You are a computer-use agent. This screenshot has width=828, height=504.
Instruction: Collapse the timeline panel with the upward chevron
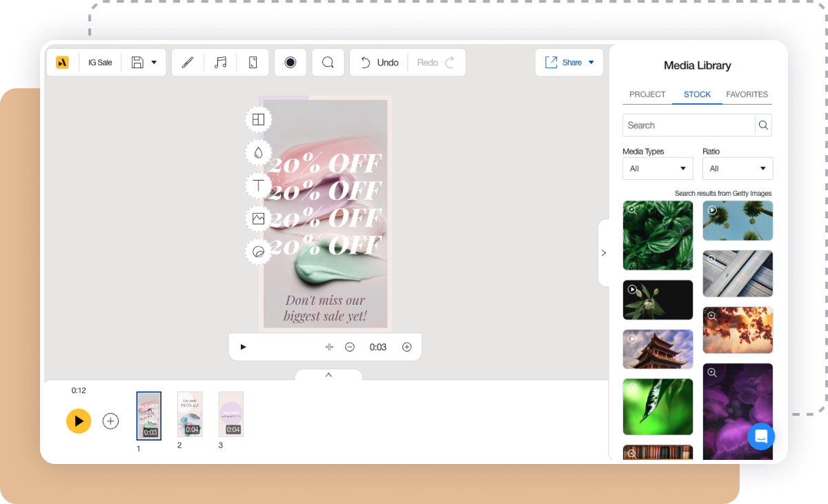click(x=328, y=375)
